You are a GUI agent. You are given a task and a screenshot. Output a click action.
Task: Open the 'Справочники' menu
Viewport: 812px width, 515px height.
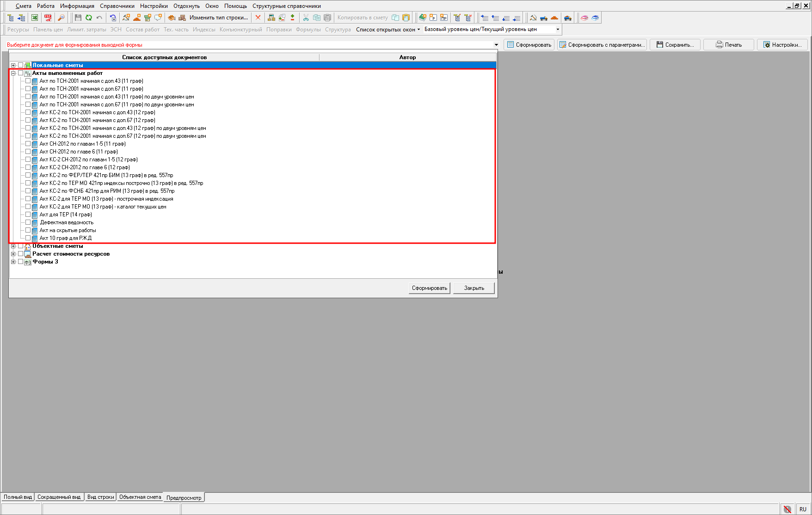coord(117,6)
